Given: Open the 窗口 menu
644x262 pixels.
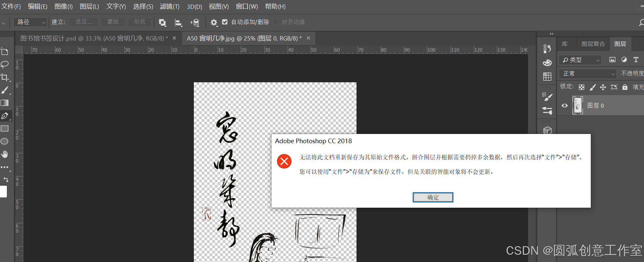Looking at the screenshot, I should click(x=247, y=7).
